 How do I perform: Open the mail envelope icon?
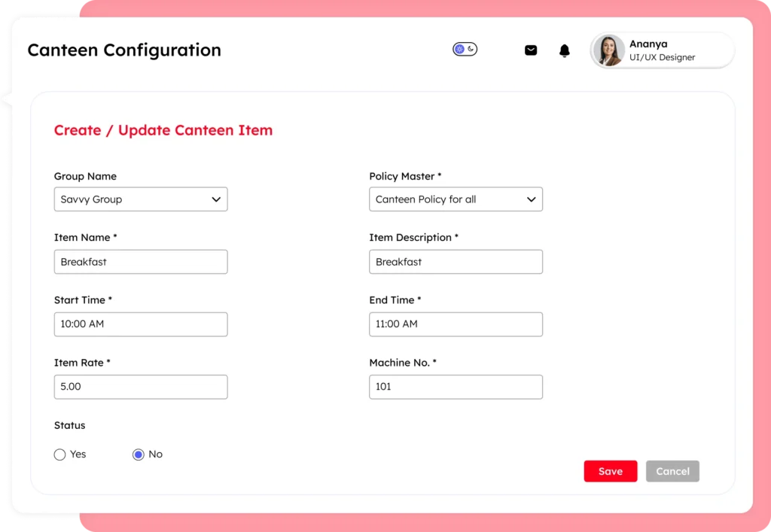coord(531,50)
